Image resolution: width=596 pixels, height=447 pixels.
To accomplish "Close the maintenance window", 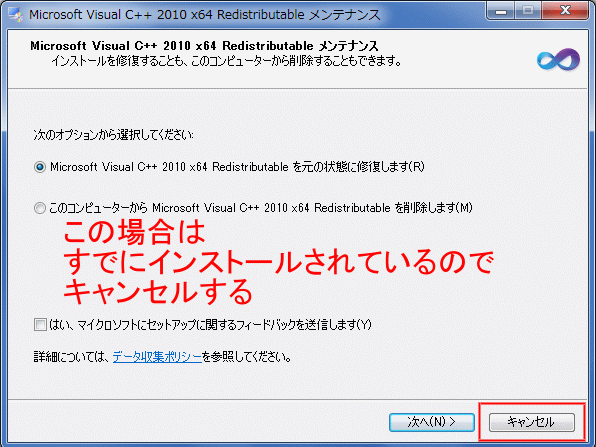I will point(566,11).
